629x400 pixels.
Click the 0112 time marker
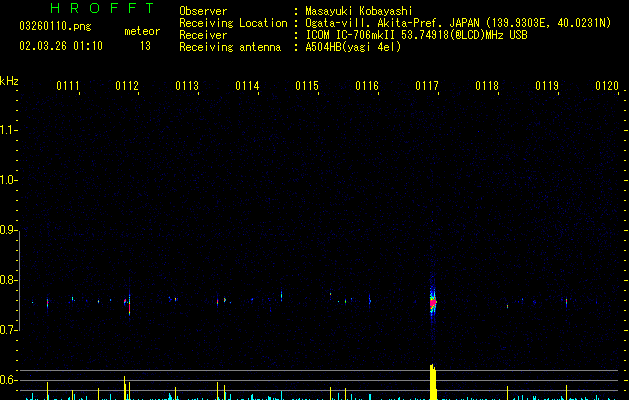tap(127, 86)
